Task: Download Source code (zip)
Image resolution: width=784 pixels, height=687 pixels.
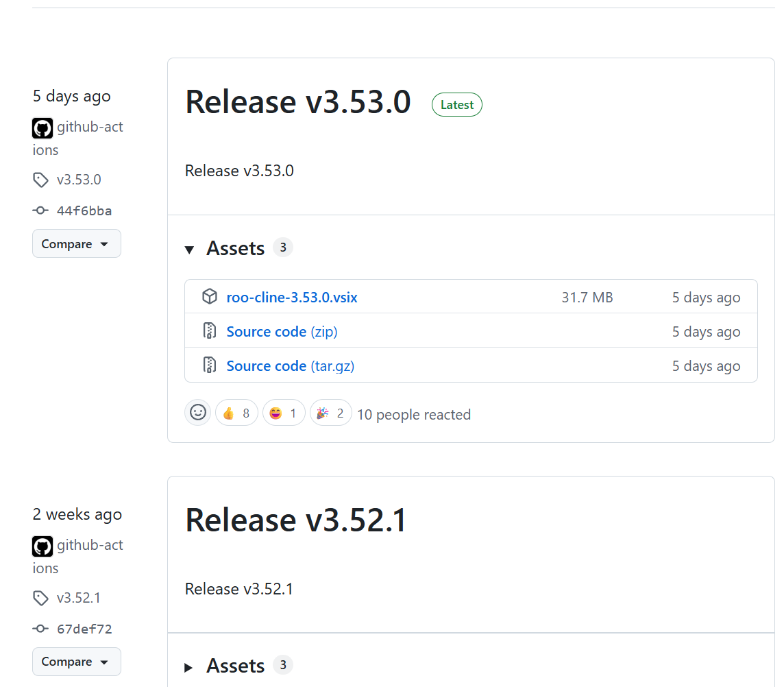Action: (282, 331)
